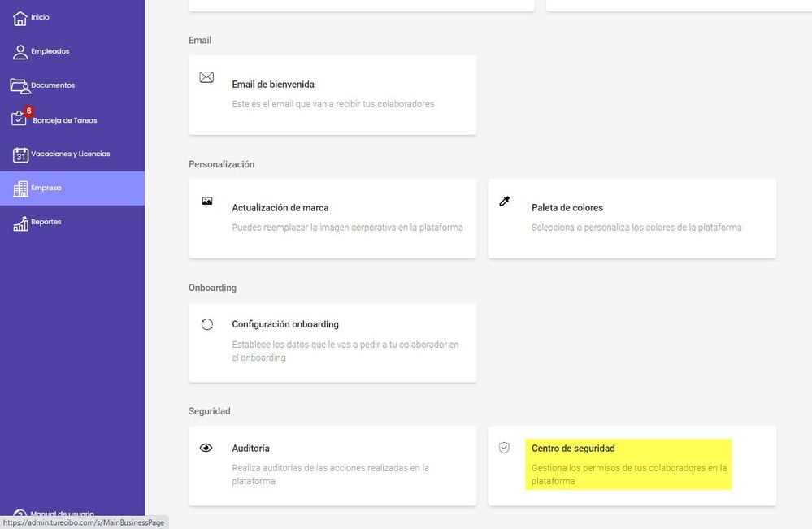
Task: Click the envelope icon in Email de bienvenida
Action: tap(206, 77)
